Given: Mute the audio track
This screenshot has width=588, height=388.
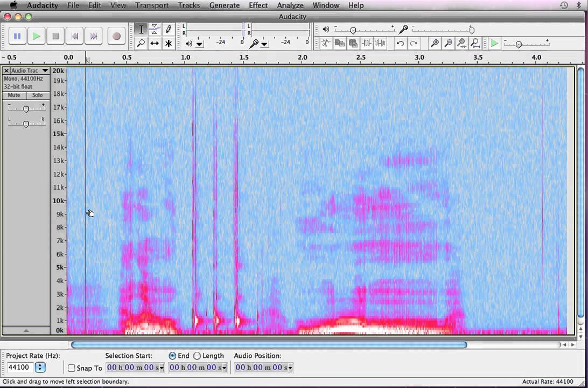Looking at the screenshot, I should [x=14, y=95].
